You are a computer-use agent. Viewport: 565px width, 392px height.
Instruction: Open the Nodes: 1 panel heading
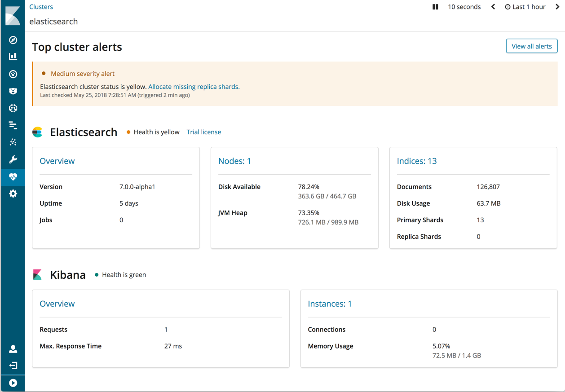tap(234, 161)
